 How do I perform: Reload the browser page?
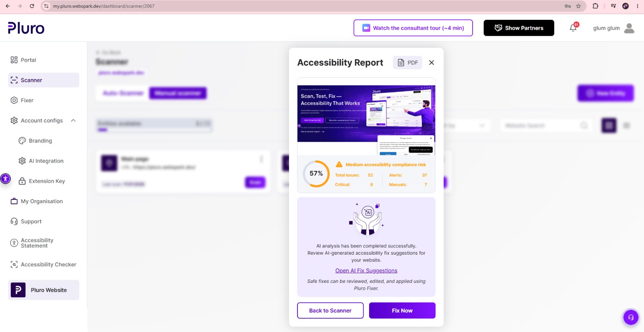pos(32,6)
